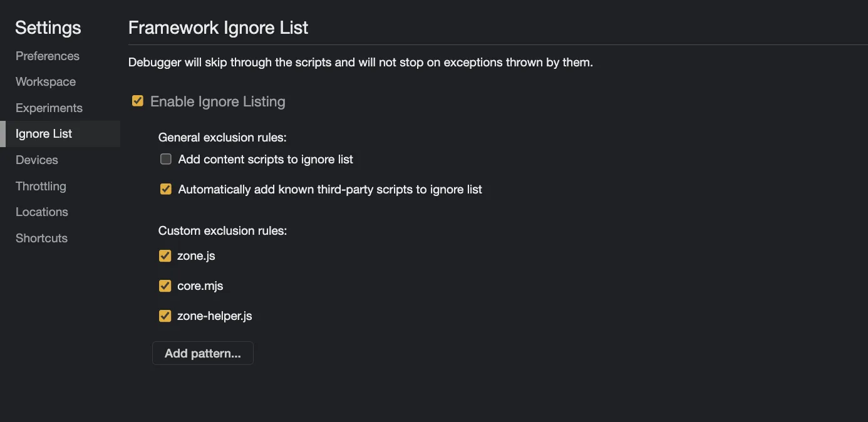Show the Throttling settings tab

[x=41, y=187]
